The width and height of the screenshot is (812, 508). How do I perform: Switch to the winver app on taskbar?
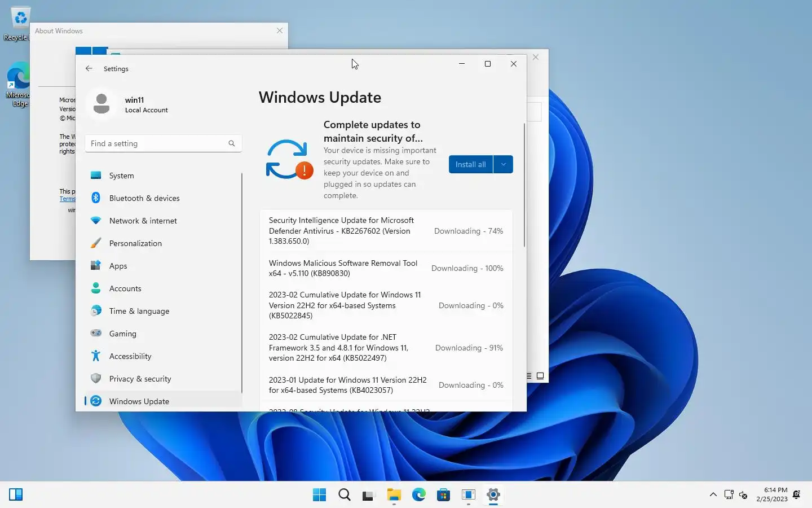click(468, 495)
